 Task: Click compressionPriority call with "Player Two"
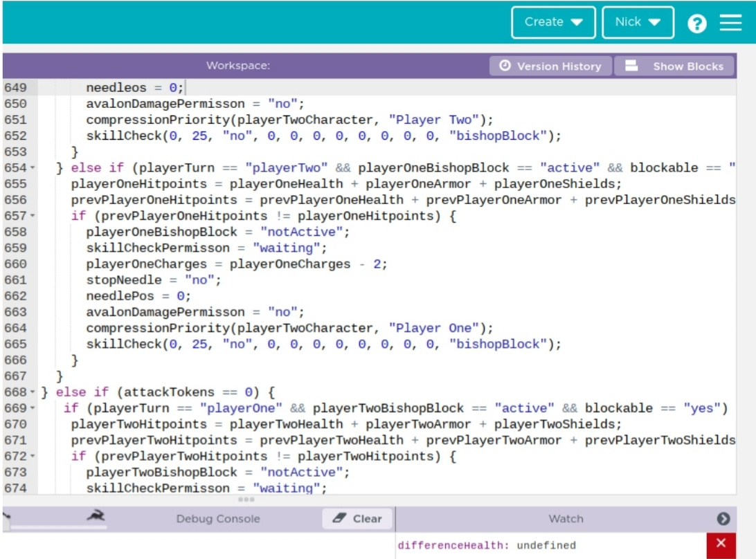click(x=289, y=120)
